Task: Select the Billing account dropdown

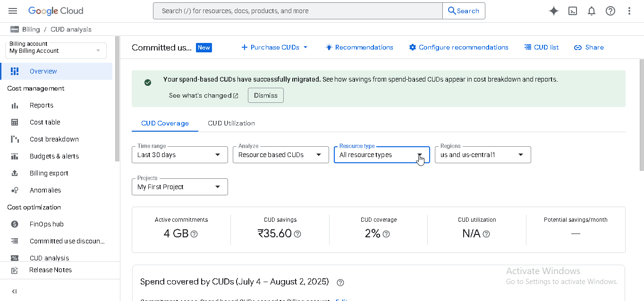Action: coord(56,50)
